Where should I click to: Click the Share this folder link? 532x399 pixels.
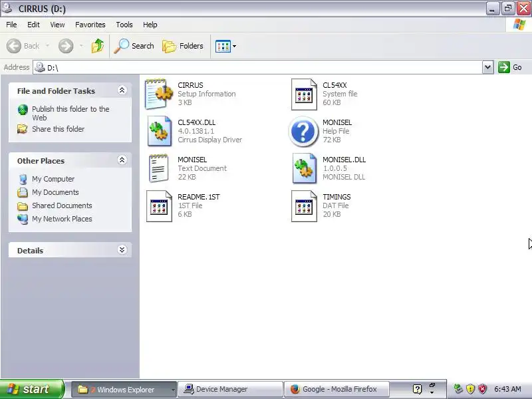point(58,129)
